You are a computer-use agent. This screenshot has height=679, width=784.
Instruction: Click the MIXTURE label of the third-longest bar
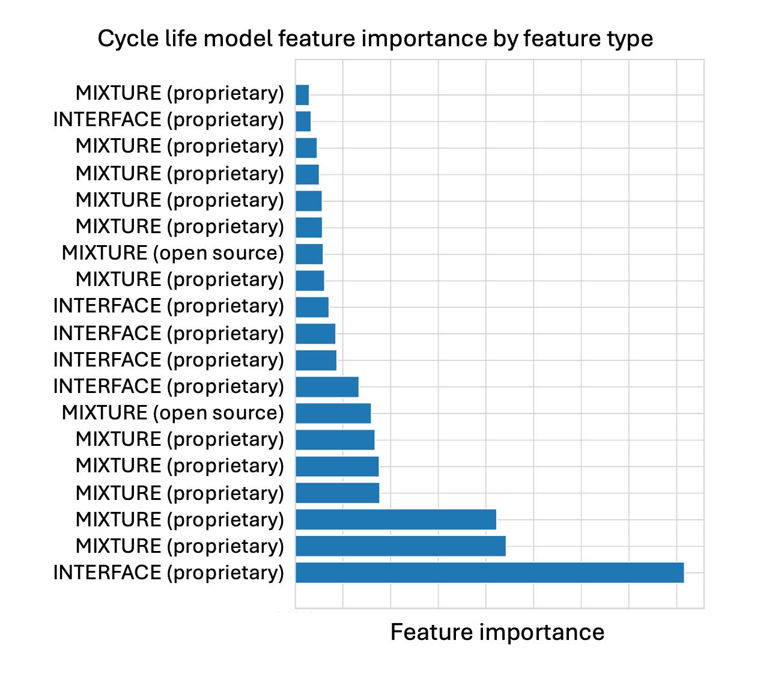click(x=180, y=520)
